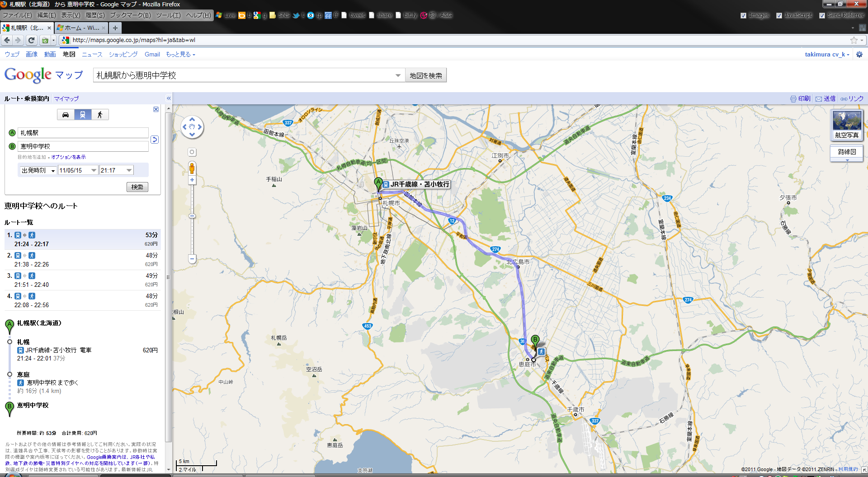Click the zoom slider handle on map
This screenshot has height=477, width=868.
click(192, 216)
